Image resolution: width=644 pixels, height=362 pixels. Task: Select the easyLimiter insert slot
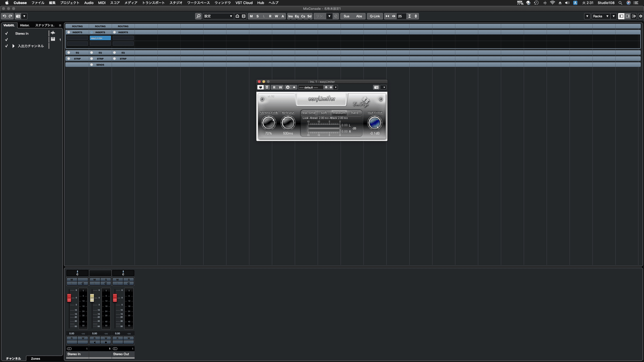(100, 38)
